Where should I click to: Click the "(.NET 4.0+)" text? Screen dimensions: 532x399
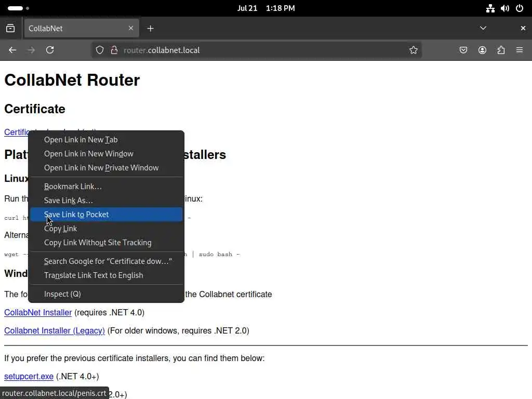tap(77, 377)
